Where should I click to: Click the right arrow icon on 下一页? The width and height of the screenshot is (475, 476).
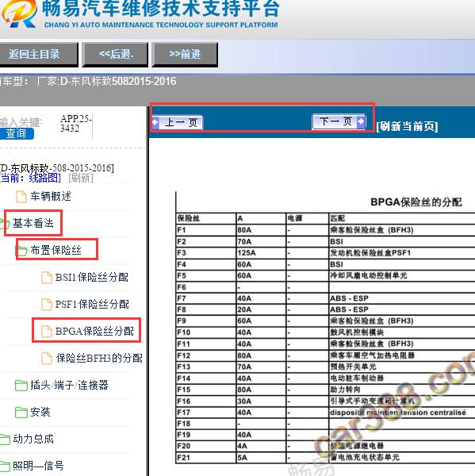click(x=361, y=121)
